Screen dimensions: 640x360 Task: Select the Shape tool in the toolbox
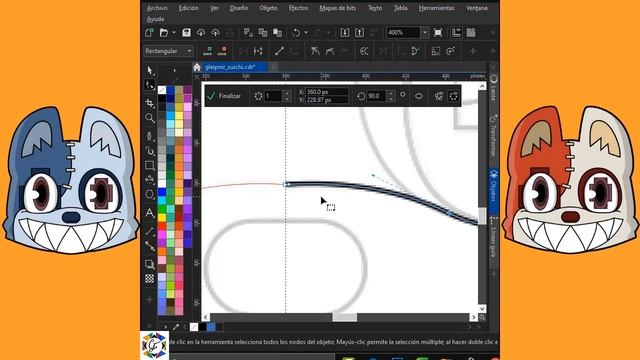(150, 85)
